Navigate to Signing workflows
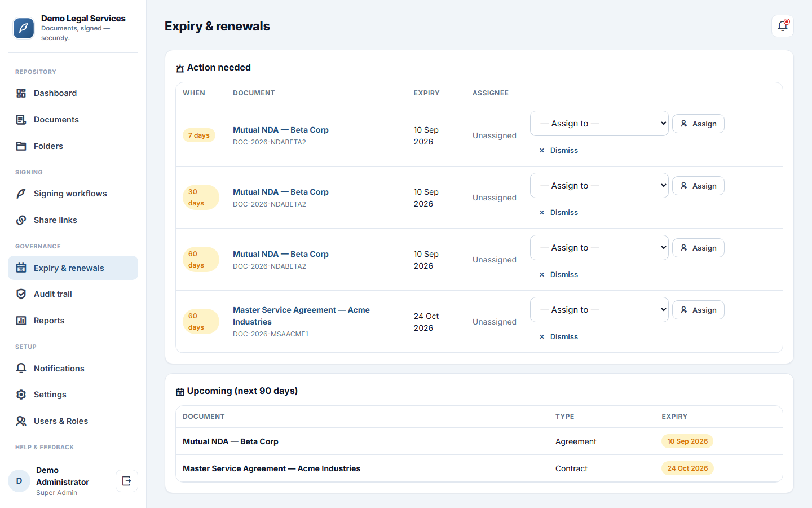Viewport: 812px width, 508px height. (x=73, y=194)
